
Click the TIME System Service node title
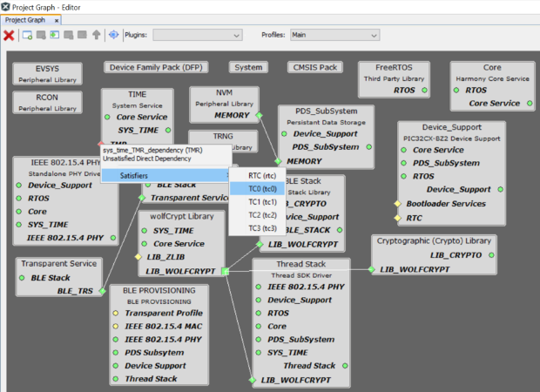coord(137,94)
